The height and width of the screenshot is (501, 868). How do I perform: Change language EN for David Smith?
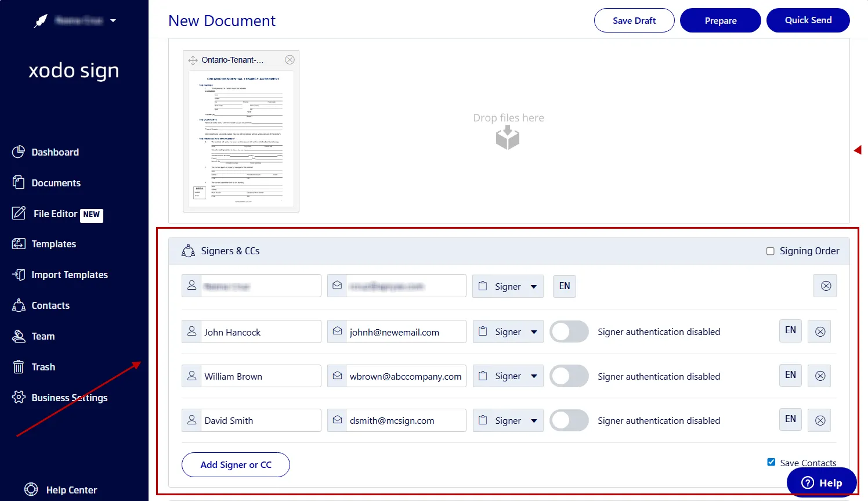[x=790, y=419]
